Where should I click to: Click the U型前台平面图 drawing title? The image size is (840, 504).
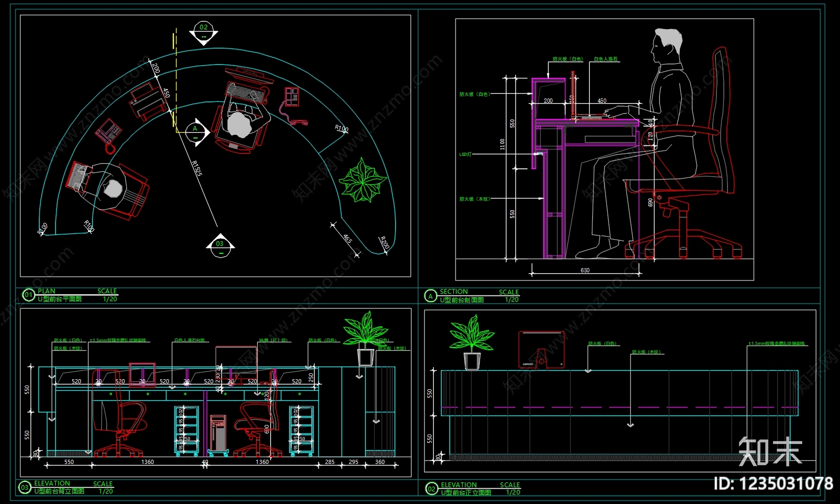[60, 299]
